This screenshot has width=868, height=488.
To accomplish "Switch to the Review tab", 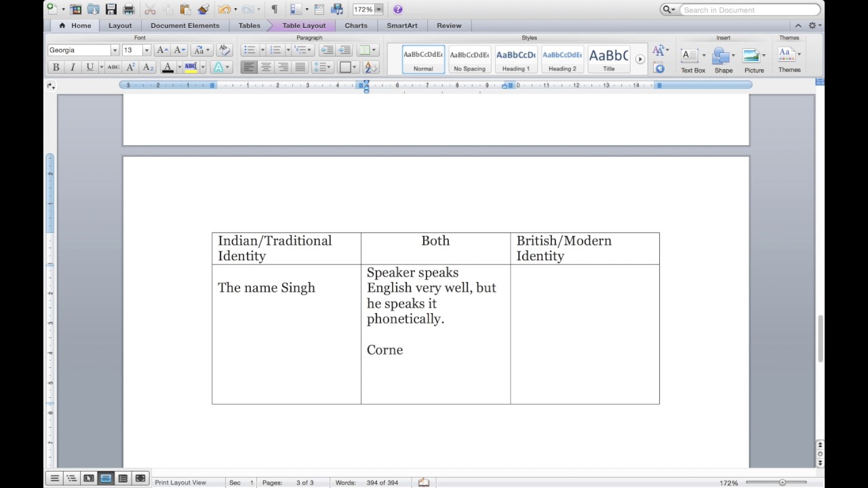I will pyautogui.click(x=449, y=26).
